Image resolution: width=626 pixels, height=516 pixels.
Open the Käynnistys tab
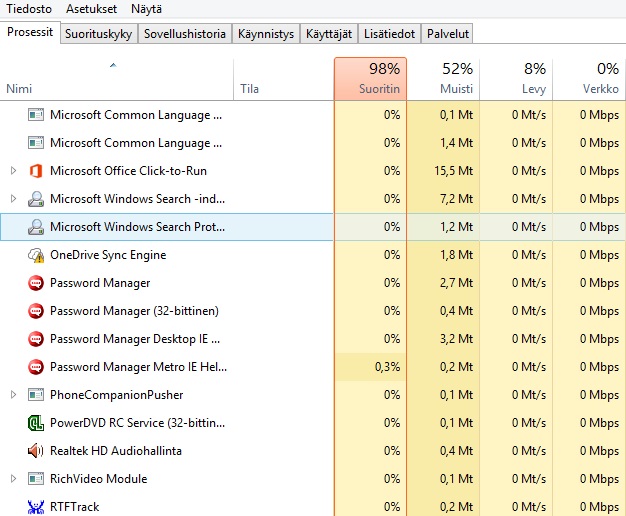click(x=266, y=34)
